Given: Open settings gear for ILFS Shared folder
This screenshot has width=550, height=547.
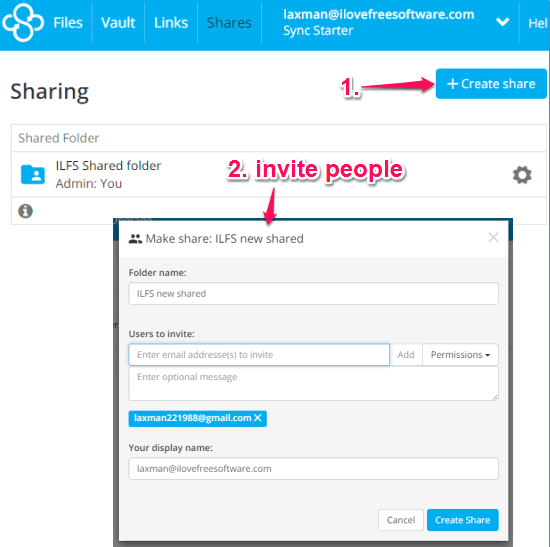Looking at the screenshot, I should click(x=522, y=175).
